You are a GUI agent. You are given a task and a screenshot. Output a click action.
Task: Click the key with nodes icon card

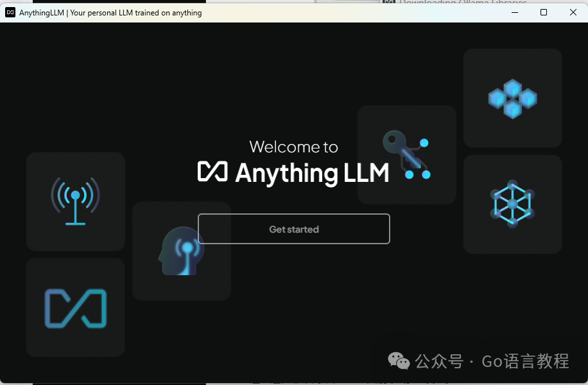click(x=407, y=155)
